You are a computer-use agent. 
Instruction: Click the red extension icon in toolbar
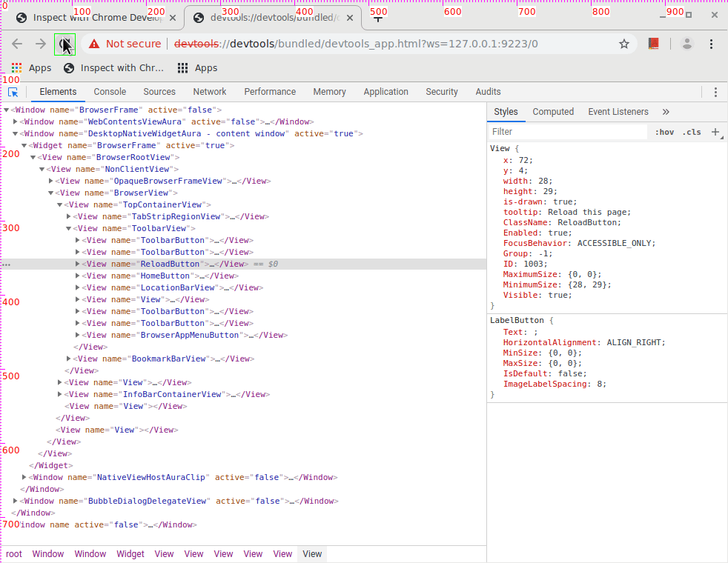pyautogui.click(x=653, y=44)
